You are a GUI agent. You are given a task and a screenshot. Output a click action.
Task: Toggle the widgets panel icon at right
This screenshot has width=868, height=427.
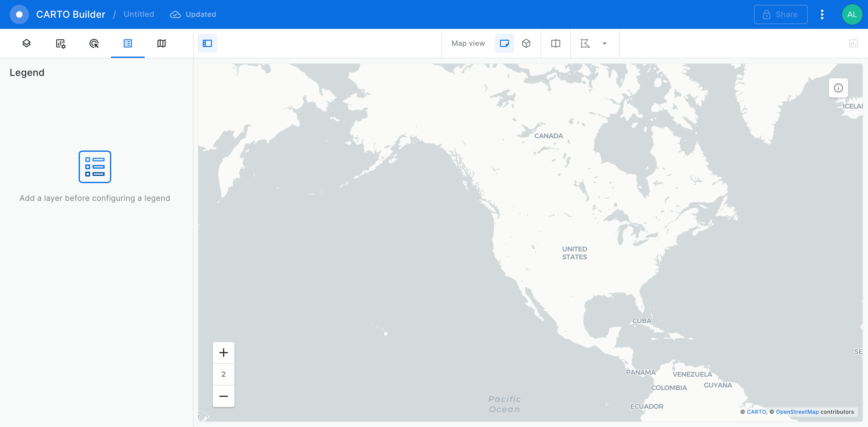tap(854, 43)
